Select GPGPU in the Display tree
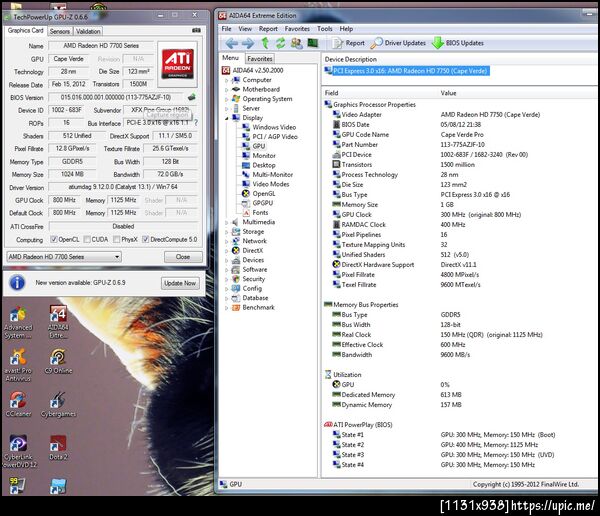This screenshot has width=600, height=516. click(x=258, y=203)
